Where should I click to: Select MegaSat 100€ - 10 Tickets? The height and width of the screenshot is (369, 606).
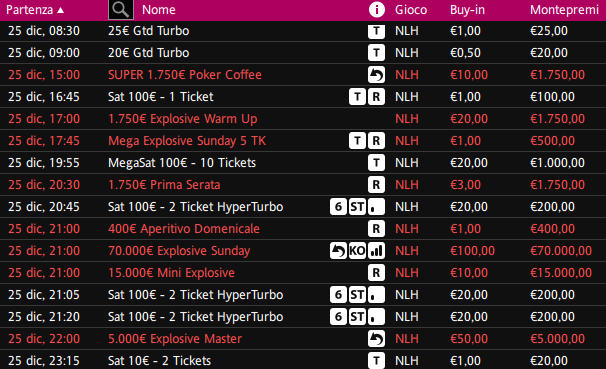[182, 163]
